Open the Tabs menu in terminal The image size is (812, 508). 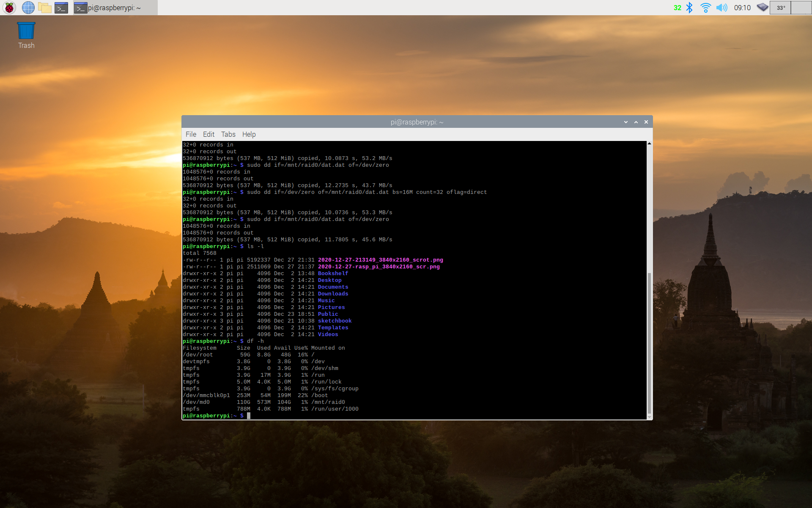coord(228,134)
